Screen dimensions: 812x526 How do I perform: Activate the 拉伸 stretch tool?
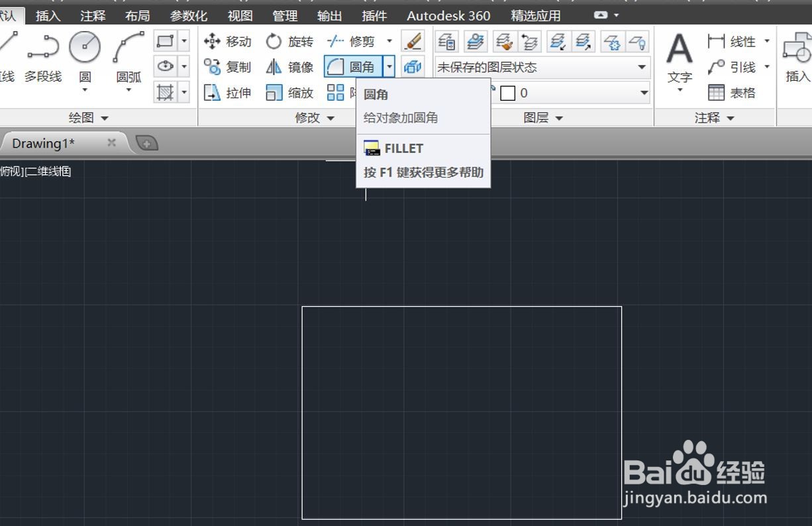coord(228,93)
